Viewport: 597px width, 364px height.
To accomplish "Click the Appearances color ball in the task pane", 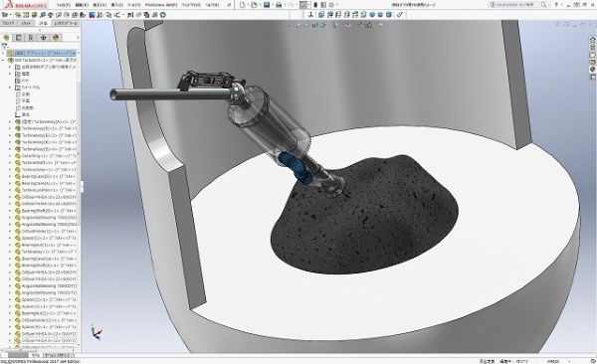I will pyautogui.click(x=592, y=70).
